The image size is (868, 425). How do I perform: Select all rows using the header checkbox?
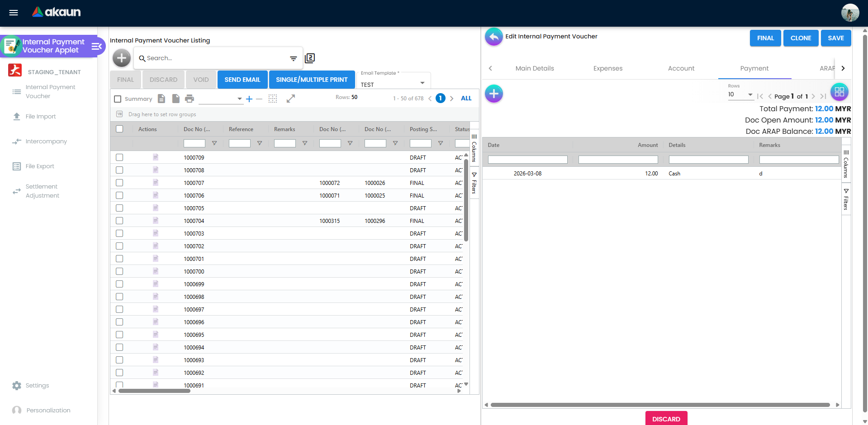click(x=119, y=129)
